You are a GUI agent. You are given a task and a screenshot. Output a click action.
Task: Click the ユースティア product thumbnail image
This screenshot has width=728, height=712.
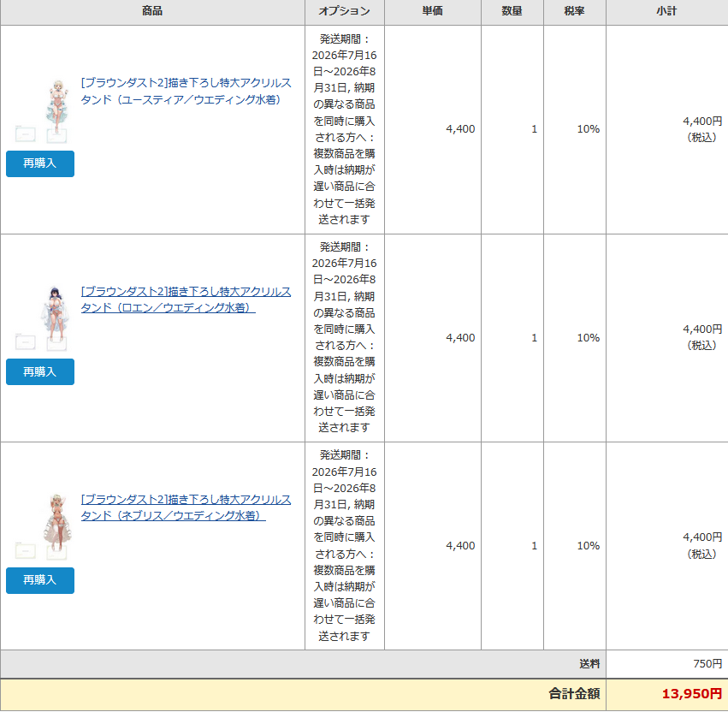[x=42, y=111]
